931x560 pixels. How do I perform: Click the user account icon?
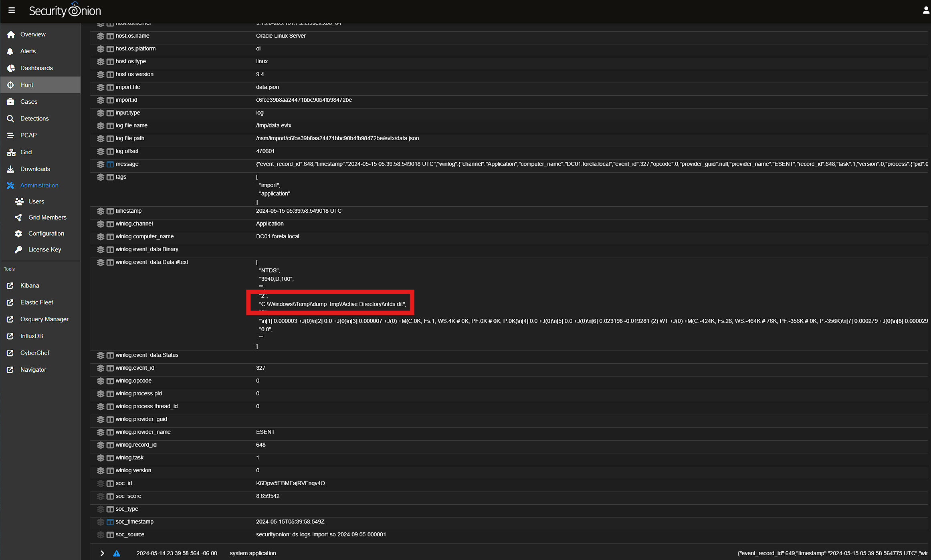pos(925,10)
